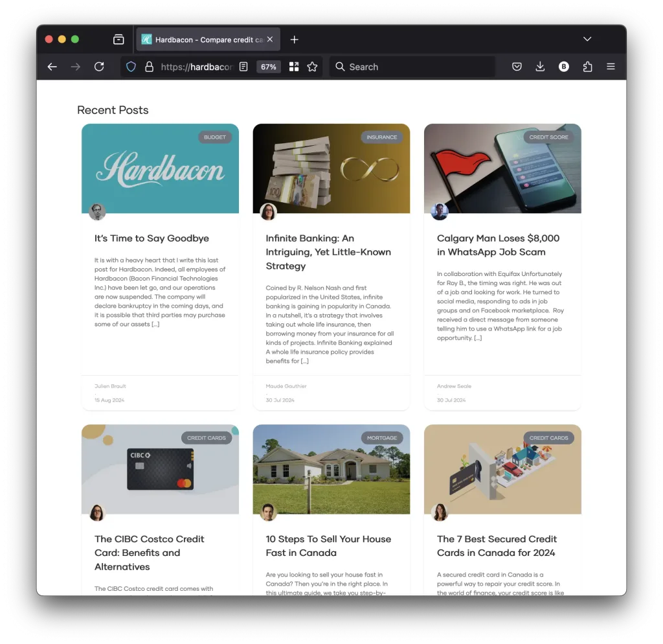Screen dimensions: 663x644
Task: Open the "It's Time to Say Goodbye" post
Action: (x=152, y=238)
